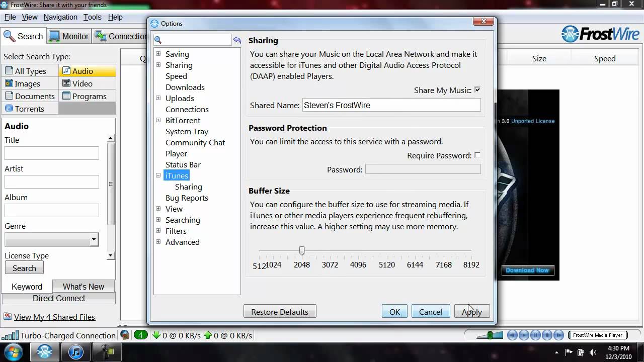Click the Title search field

tap(52, 153)
